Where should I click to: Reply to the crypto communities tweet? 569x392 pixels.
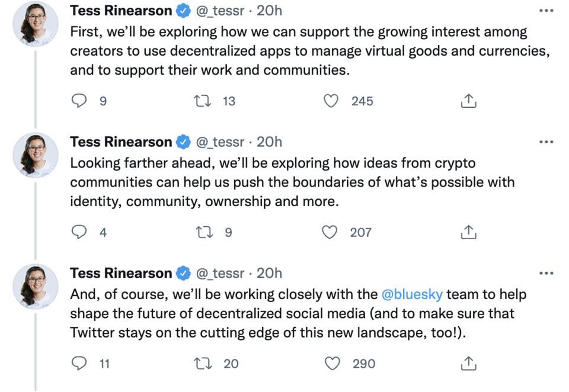click(79, 232)
